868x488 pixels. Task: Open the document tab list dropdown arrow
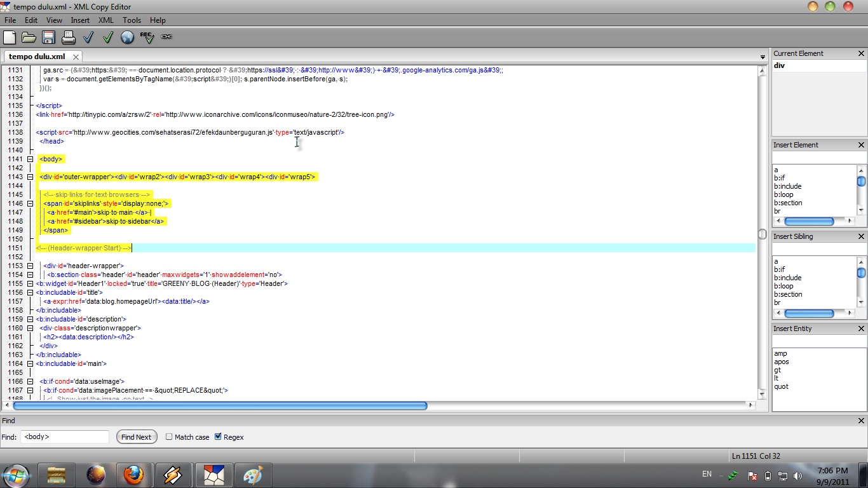tap(763, 57)
